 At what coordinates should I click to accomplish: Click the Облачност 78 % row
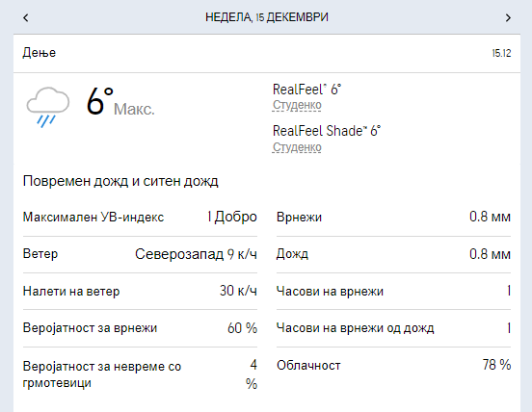[393, 365]
